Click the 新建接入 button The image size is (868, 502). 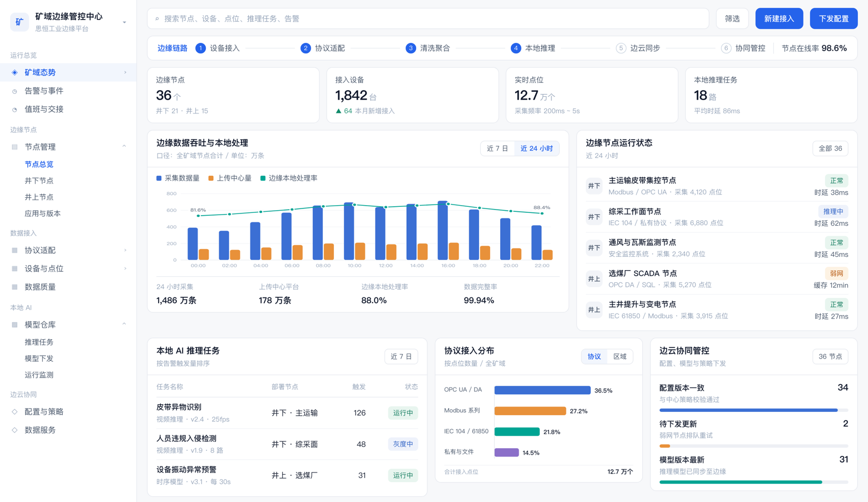coord(779,19)
